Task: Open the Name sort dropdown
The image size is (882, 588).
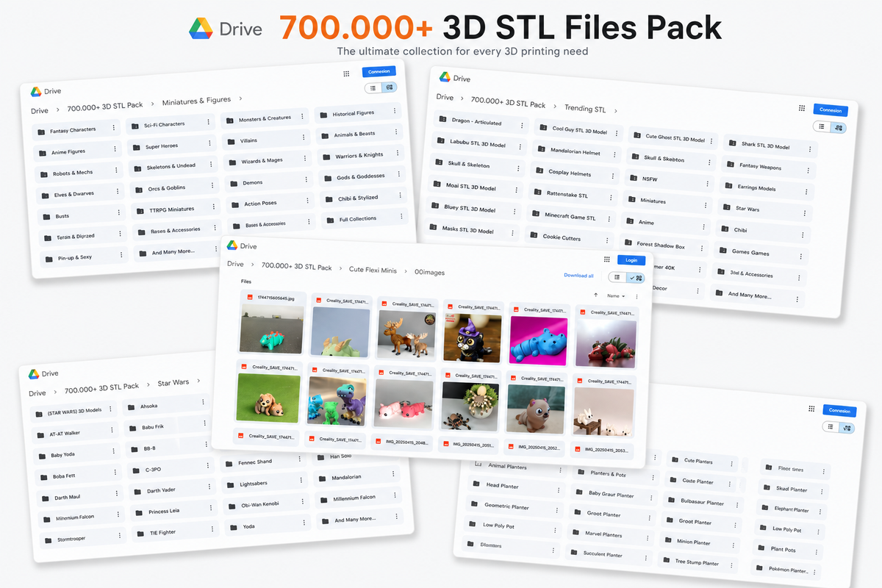Action: (616, 295)
